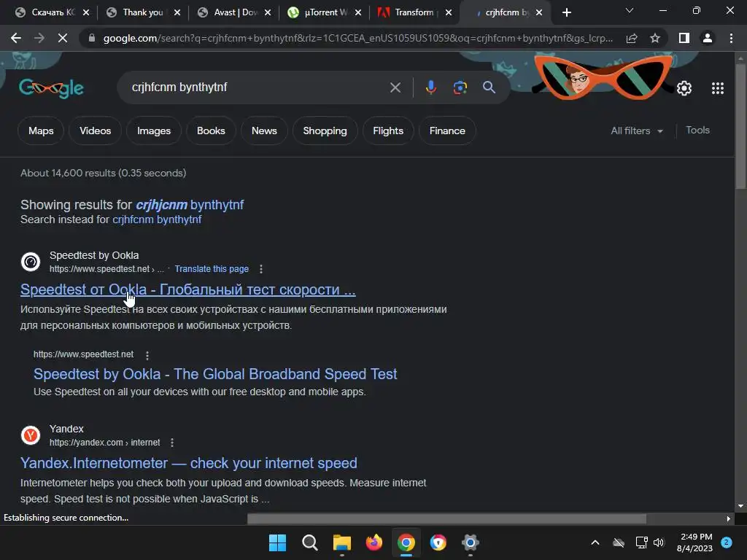Open more options for Speedtest result
747x560 pixels.
pyautogui.click(x=261, y=269)
